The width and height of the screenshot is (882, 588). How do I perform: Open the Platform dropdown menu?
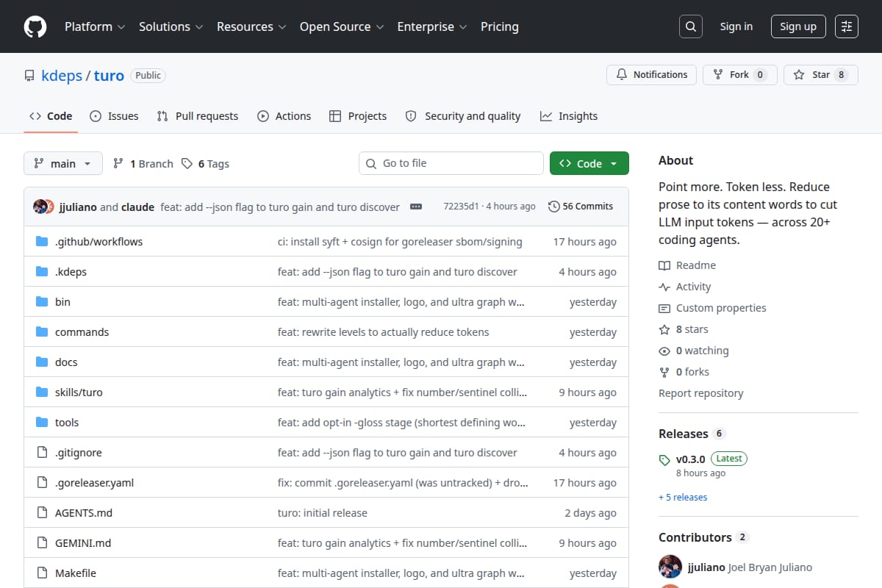(94, 26)
